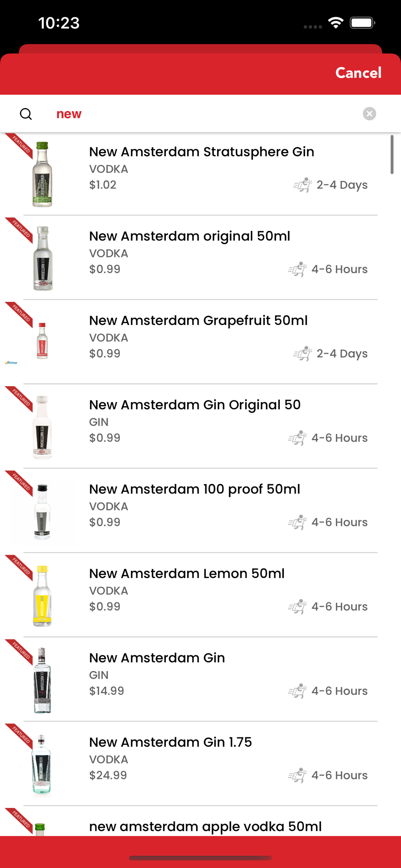Open New Amsterdam Gin Original 50

[x=195, y=405]
